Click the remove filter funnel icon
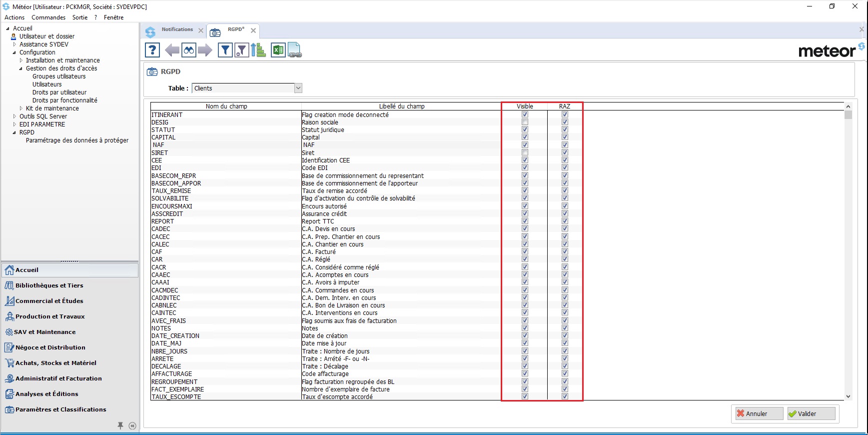This screenshot has width=868, height=435. click(x=242, y=50)
